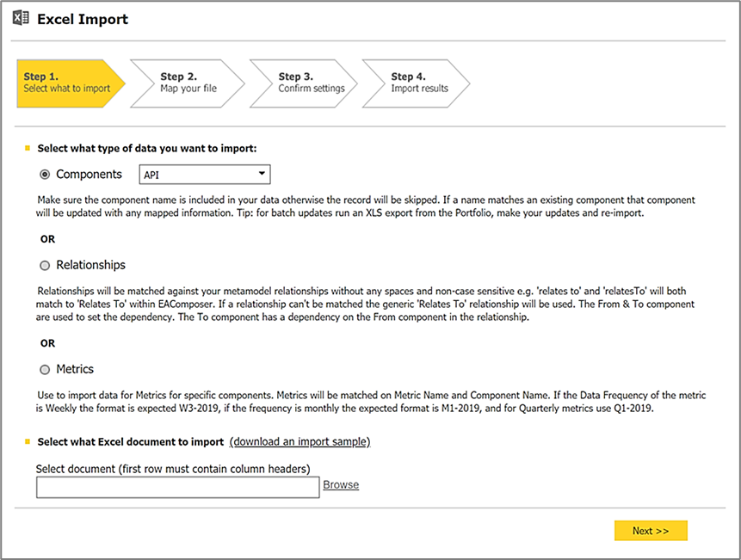Viewport: 741px width, 560px height.
Task: Click Browse to pick a document
Action: click(341, 485)
